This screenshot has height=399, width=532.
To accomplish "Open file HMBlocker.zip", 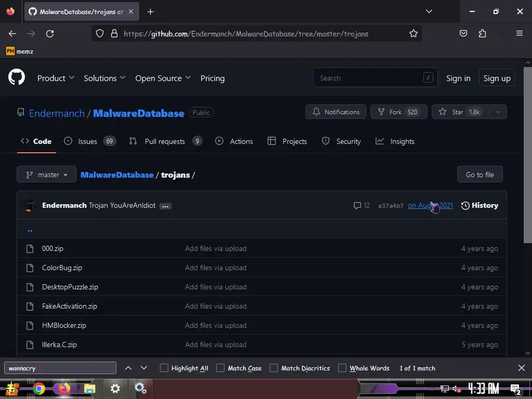I will point(64,325).
